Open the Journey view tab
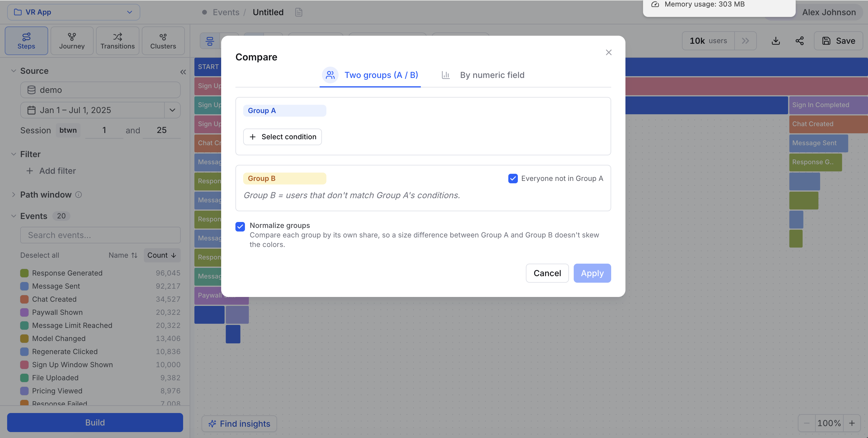Viewport: 868px width, 438px height. click(72, 41)
